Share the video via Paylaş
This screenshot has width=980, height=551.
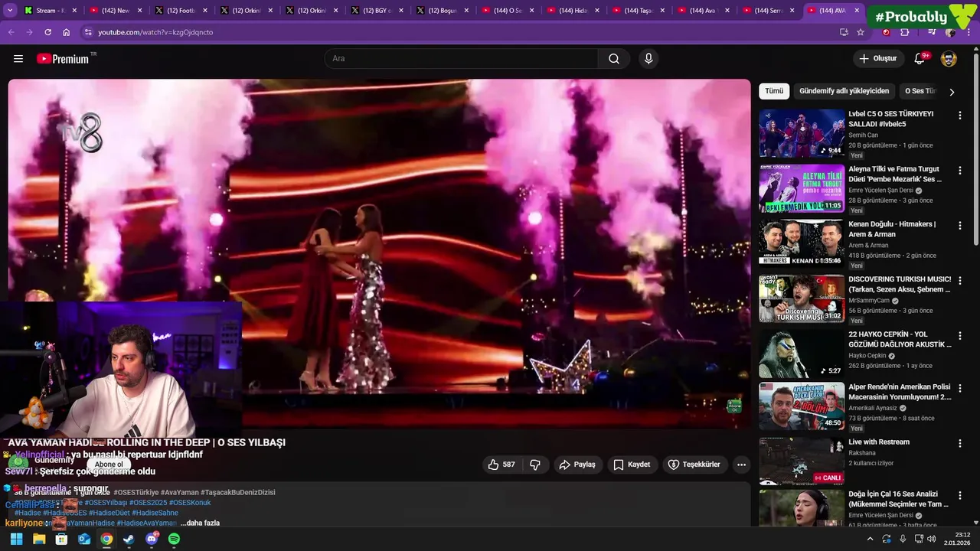[x=577, y=465]
